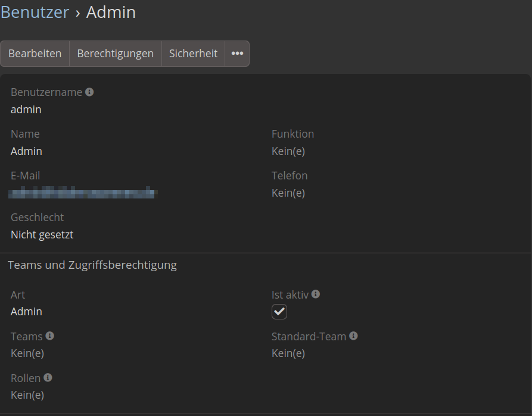532x416 pixels.
Task: Click info icon next to Benutzername
Action: (x=89, y=92)
